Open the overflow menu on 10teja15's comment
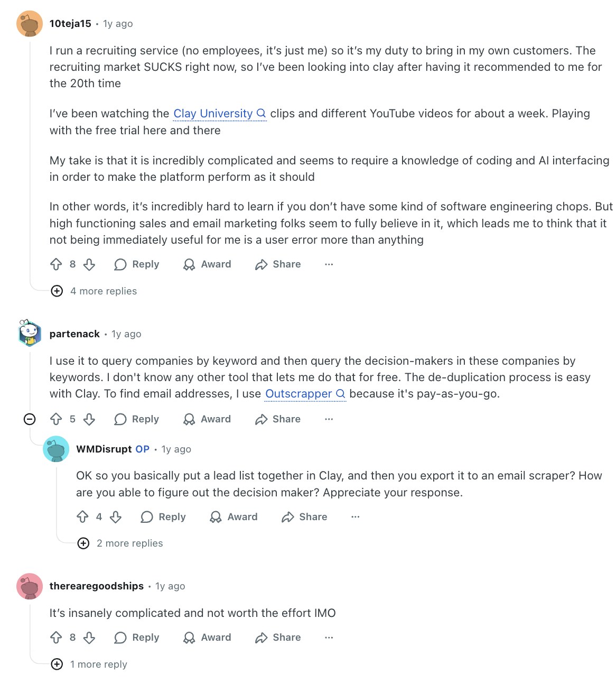This screenshot has width=616, height=683. pyautogui.click(x=329, y=264)
